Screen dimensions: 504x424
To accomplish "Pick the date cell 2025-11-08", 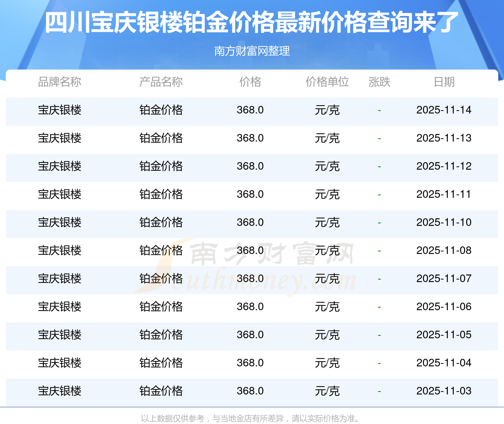I will pos(444,250).
